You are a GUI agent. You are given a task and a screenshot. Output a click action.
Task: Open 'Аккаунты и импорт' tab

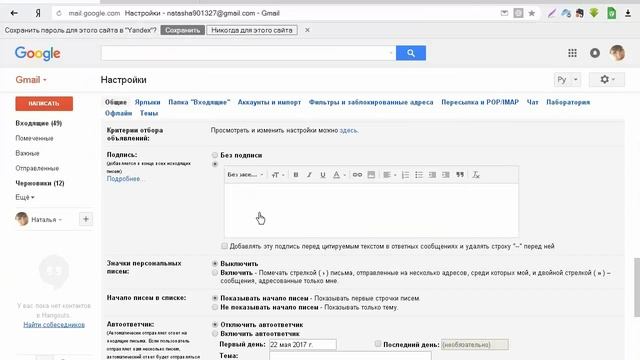(x=269, y=102)
